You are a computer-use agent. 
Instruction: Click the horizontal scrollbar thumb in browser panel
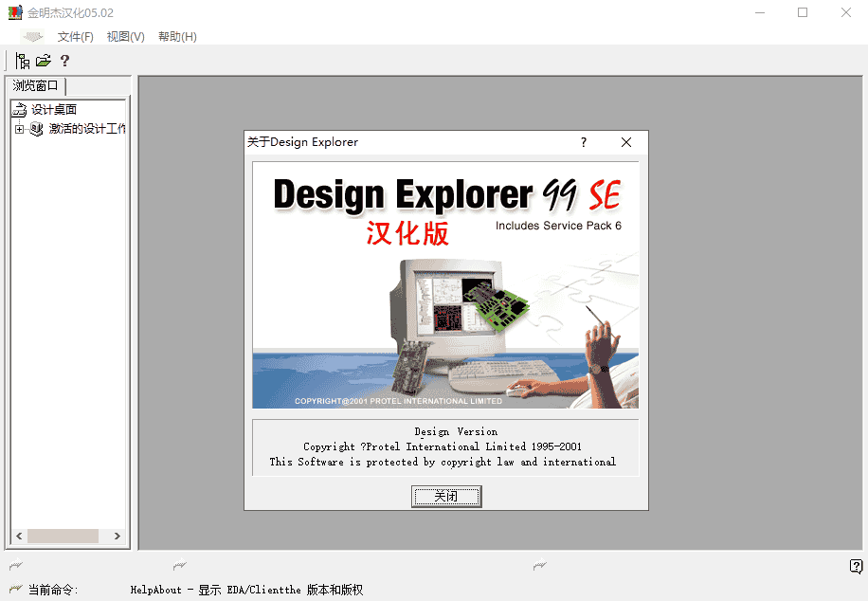coord(63,537)
